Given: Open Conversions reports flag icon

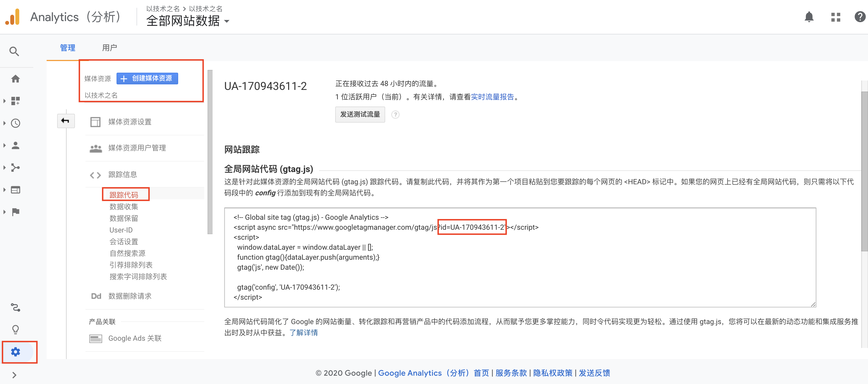Looking at the screenshot, I should coord(16,212).
